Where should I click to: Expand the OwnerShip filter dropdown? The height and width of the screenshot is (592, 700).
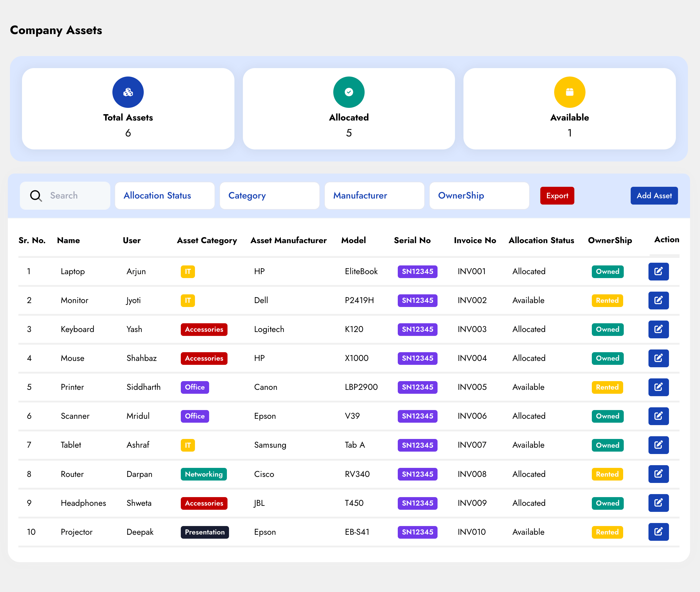479,196
